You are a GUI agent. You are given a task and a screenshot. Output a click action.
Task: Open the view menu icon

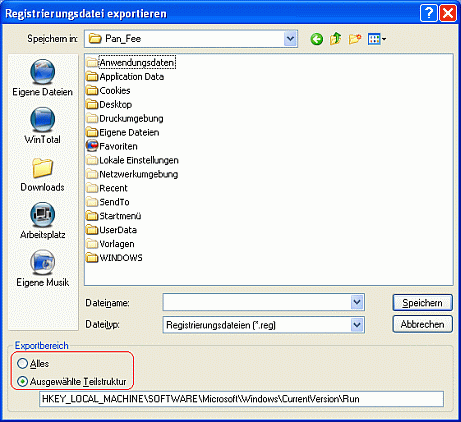click(x=377, y=39)
